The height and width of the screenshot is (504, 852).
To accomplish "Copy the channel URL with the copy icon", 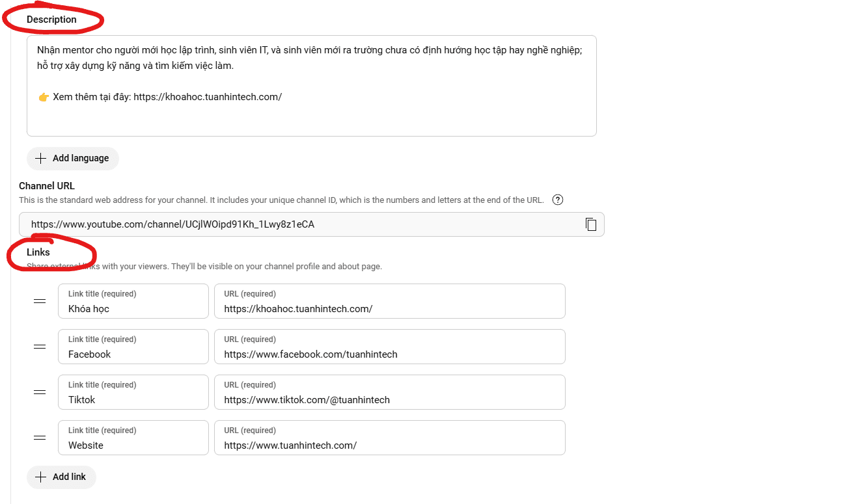I will (x=590, y=224).
